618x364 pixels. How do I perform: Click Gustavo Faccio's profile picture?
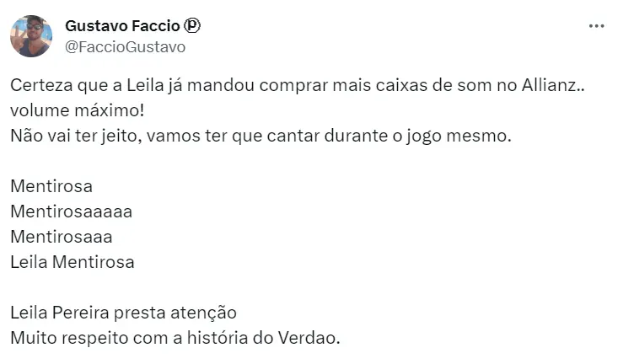31,36
